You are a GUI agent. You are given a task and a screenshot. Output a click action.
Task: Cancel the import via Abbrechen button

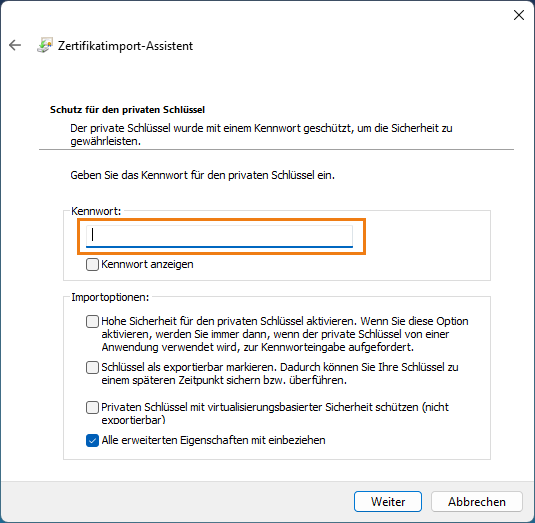[477, 502]
